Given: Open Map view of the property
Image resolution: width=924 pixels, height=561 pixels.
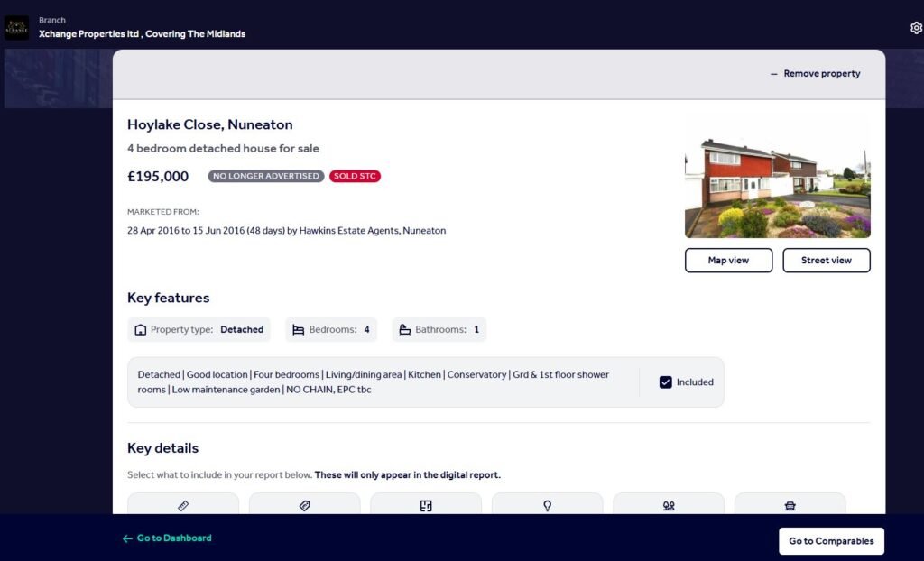Looking at the screenshot, I should (728, 261).
